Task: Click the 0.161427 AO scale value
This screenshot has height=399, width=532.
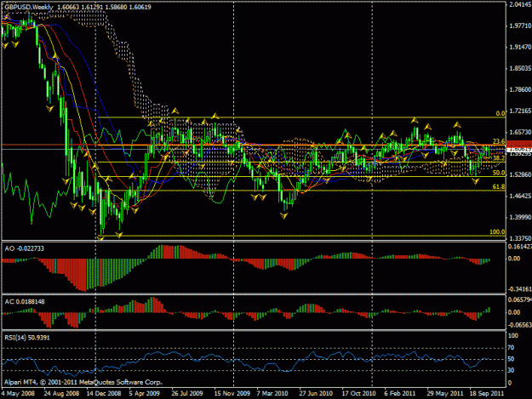Action: pyautogui.click(x=519, y=247)
